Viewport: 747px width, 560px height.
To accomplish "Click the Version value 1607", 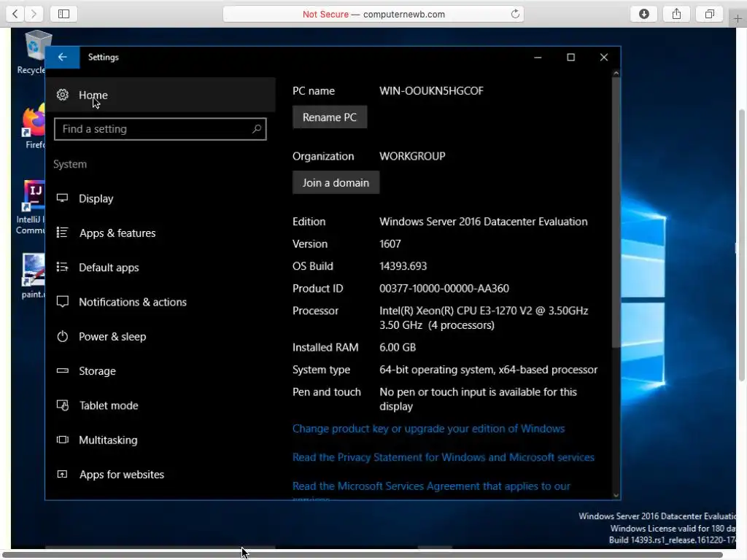I will click(x=390, y=244).
